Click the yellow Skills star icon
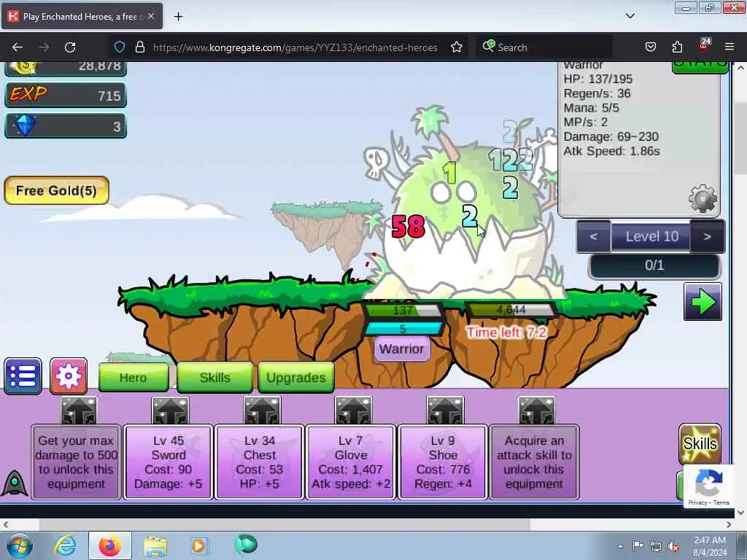This screenshot has width=747, height=560. tap(700, 444)
